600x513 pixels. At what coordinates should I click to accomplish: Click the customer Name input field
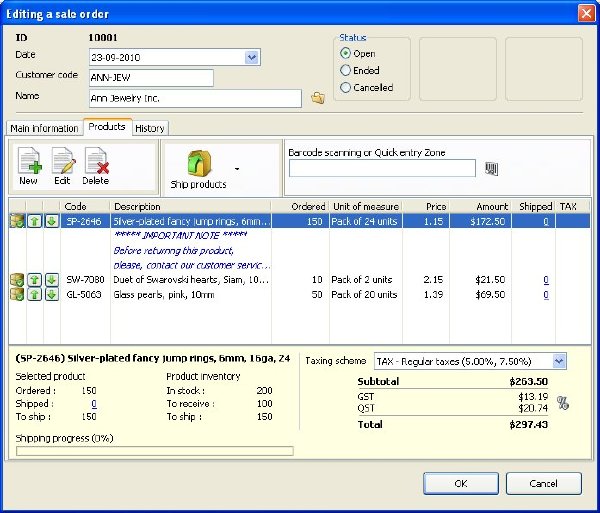pyautogui.click(x=195, y=98)
